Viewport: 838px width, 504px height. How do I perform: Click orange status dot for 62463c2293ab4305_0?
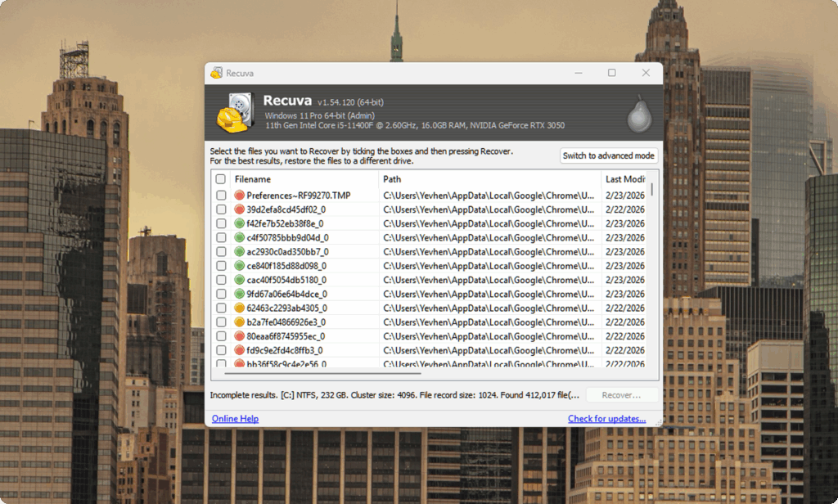(240, 308)
